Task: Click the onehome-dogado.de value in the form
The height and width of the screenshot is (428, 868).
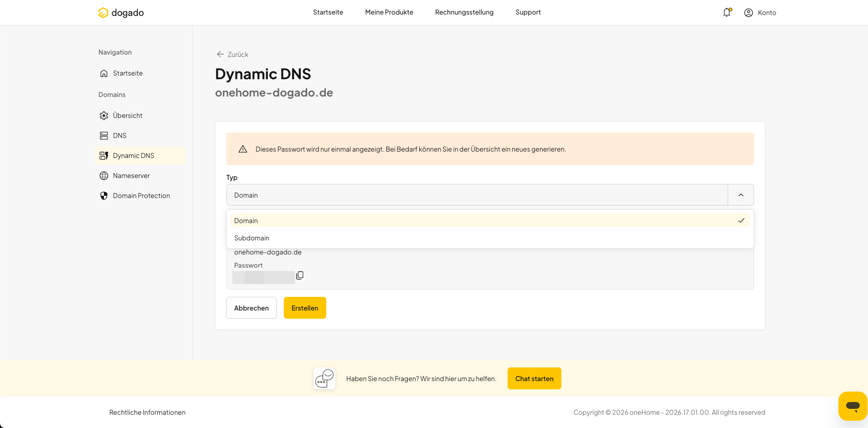Action: (x=268, y=252)
